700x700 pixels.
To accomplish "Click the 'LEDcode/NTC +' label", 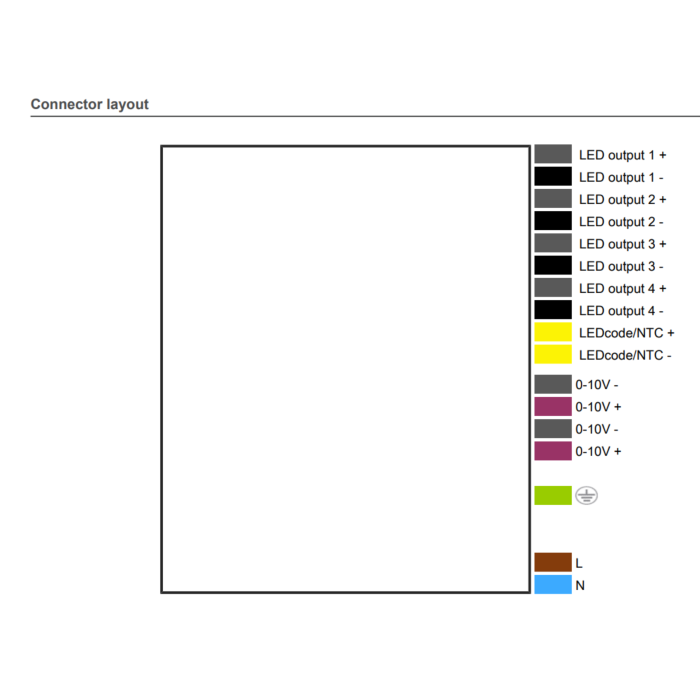I will (x=626, y=333).
